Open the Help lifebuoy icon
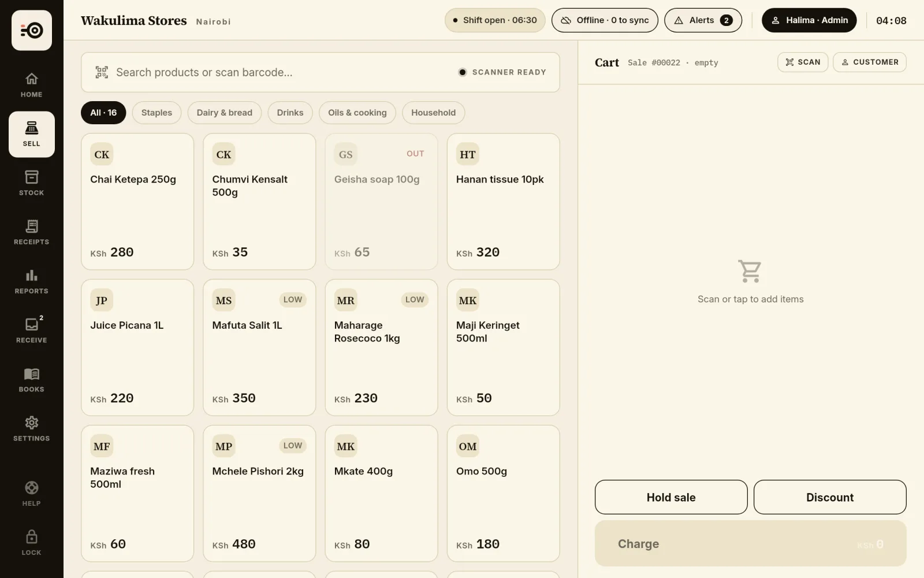The height and width of the screenshot is (578, 924). tap(32, 494)
